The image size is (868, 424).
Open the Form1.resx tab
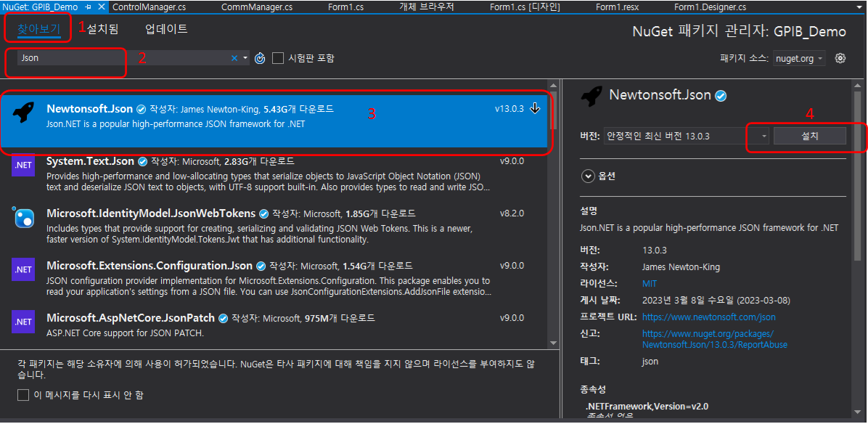coord(617,7)
